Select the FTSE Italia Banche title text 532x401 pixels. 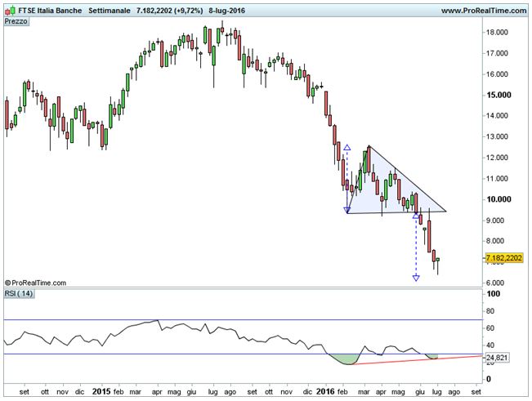[50, 11]
